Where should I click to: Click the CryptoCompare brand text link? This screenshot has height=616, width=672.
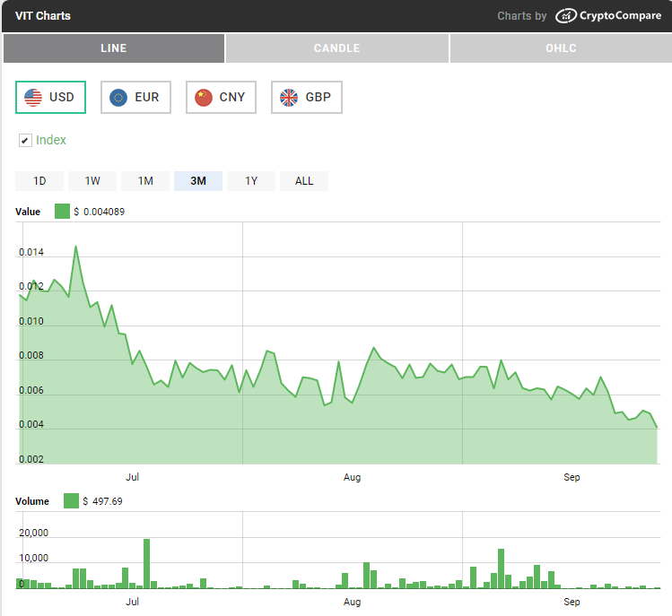pyautogui.click(x=620, y=16)
